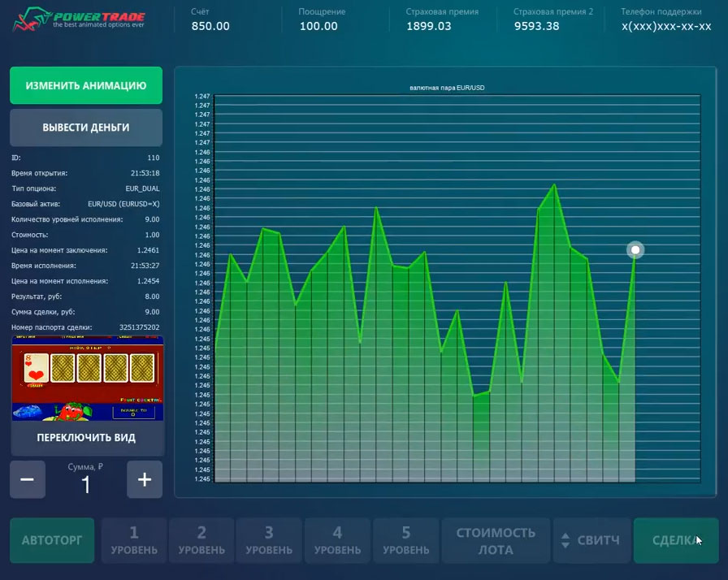Click the Сумма amount field
This screenshot has height=580, width=728.
click(85, 484)
